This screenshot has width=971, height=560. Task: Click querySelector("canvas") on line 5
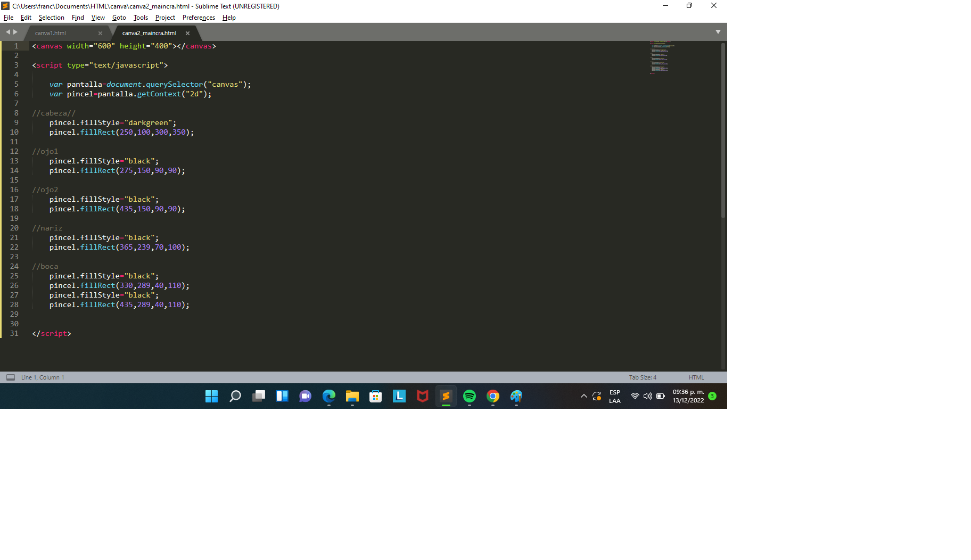(x=196, y=85)
